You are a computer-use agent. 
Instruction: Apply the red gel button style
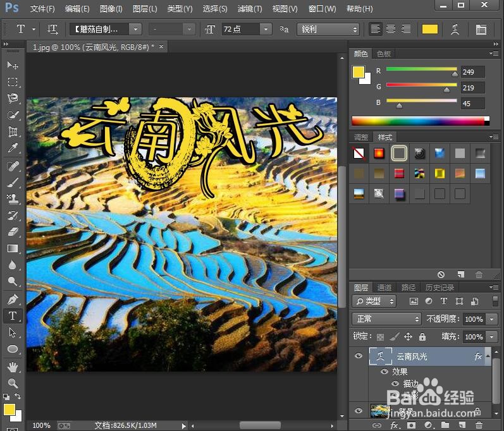coord(379,153)
